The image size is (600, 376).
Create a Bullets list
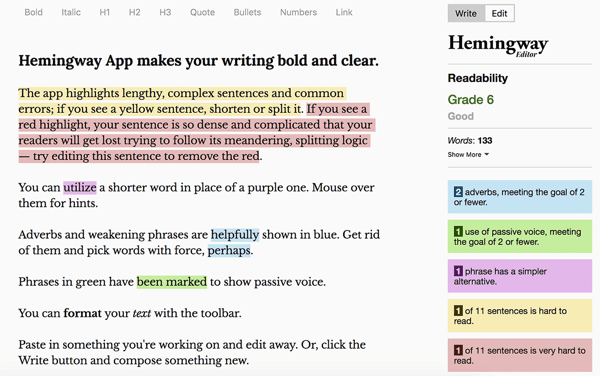[247, 12]
